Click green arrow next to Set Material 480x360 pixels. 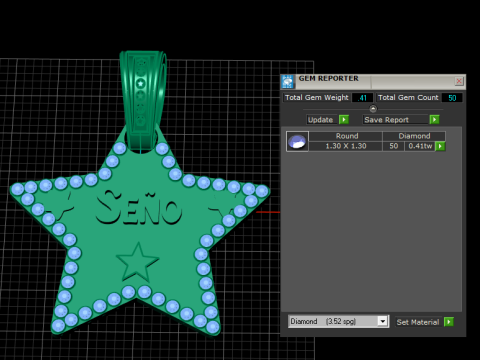click(449, 322)
